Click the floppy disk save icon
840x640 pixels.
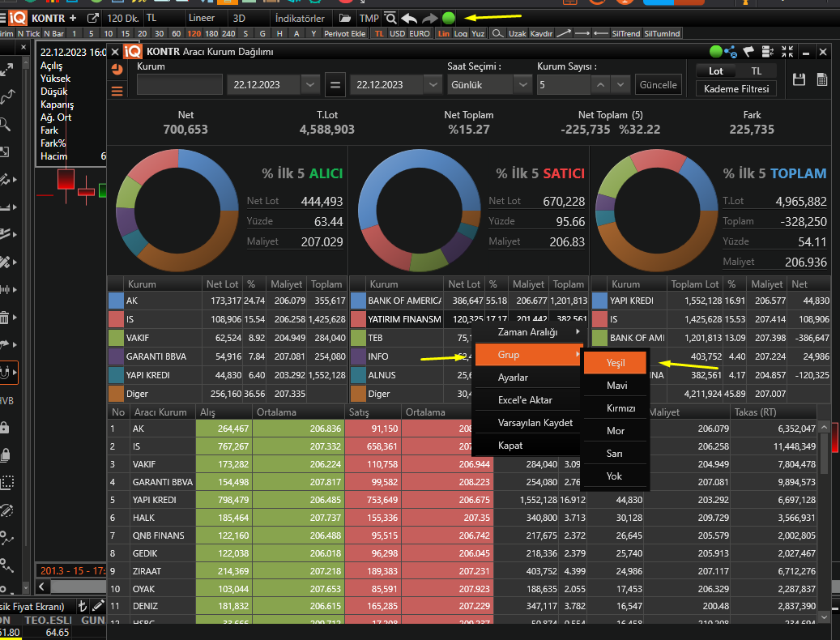(799, 79)
